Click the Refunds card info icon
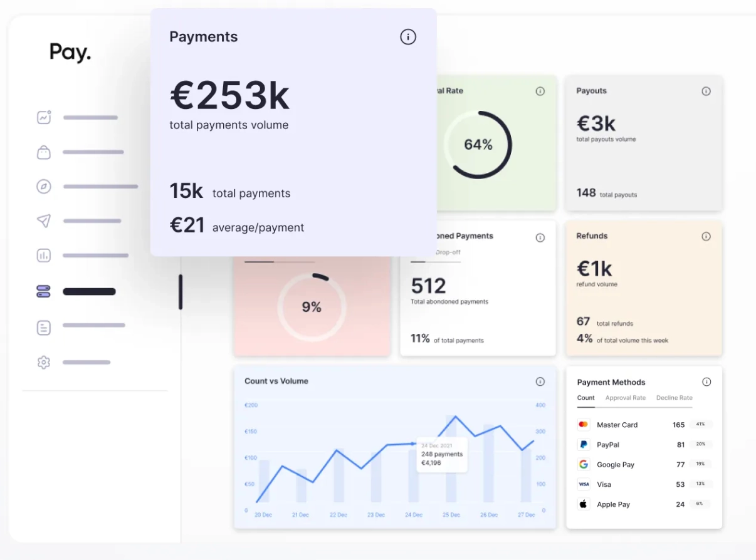Image resolution: width=756 pixels, height=560 pixels. click(x=706, y=237)
